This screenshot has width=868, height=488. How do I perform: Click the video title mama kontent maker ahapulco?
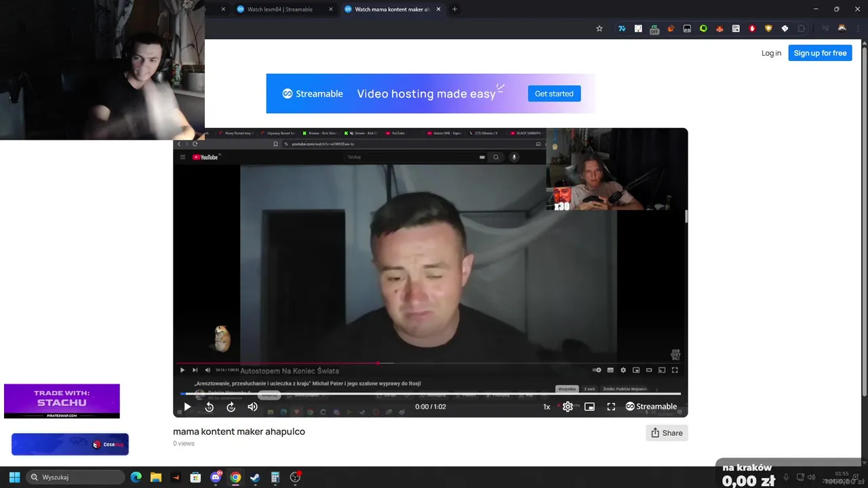coord(239,432)
